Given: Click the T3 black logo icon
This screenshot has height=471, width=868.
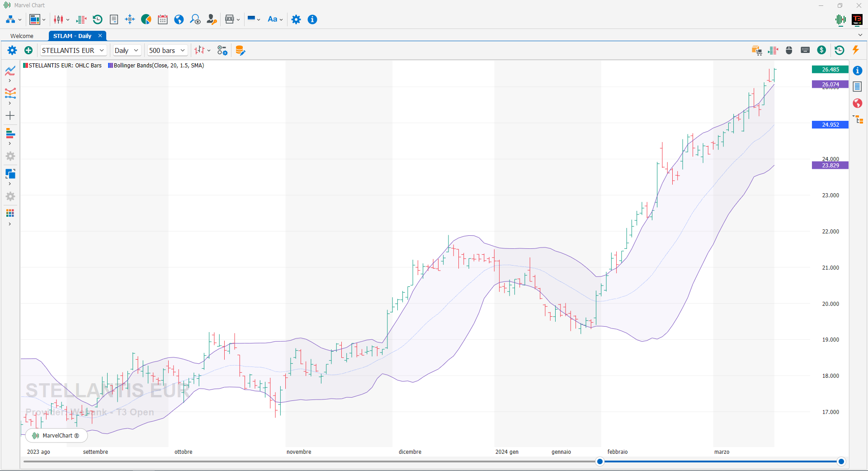Looking at the screenshot, I should (x=857, y=19).
